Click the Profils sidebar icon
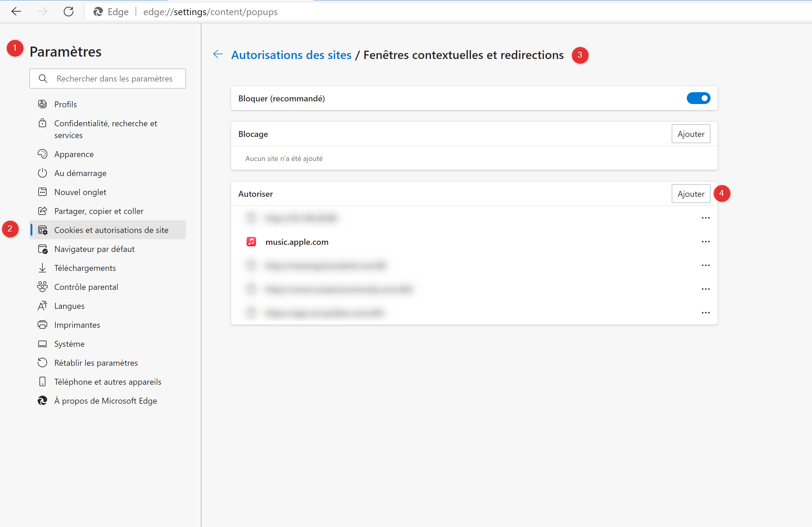 [42, 104]
